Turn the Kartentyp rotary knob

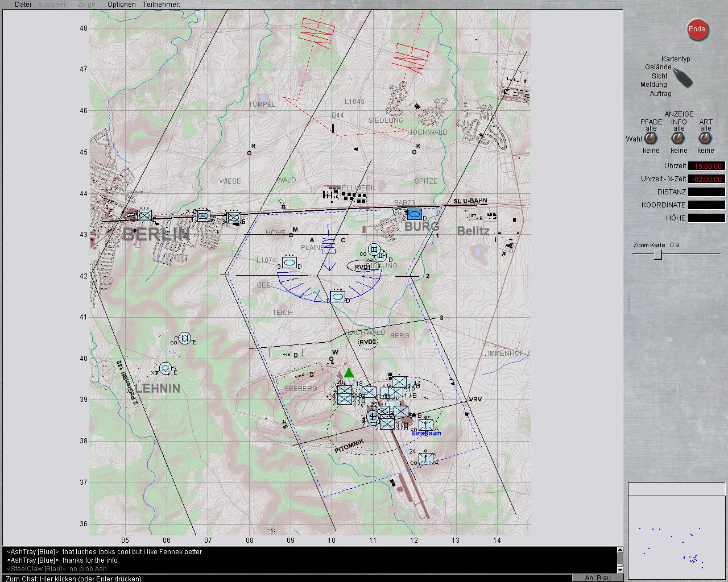point(683,77)
